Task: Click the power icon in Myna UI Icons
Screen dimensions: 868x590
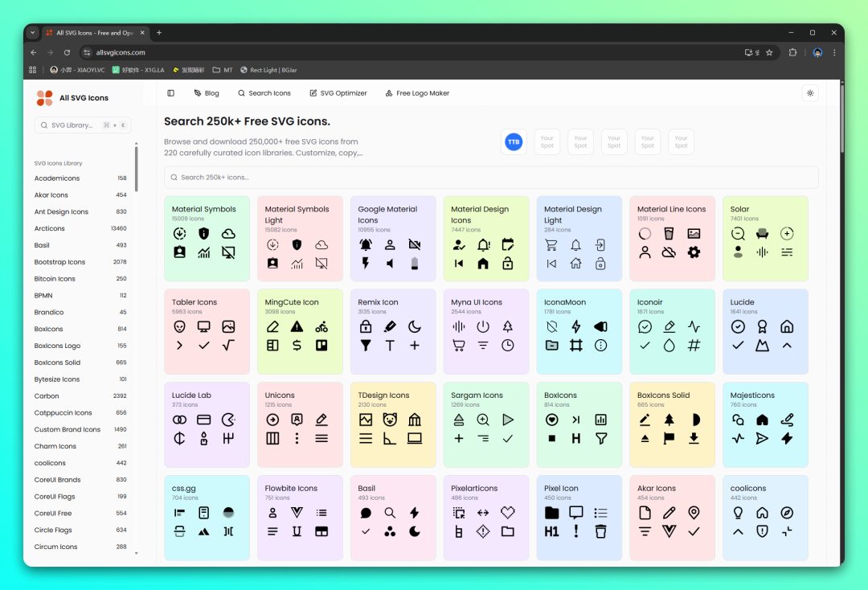Action: coord(483,326)
